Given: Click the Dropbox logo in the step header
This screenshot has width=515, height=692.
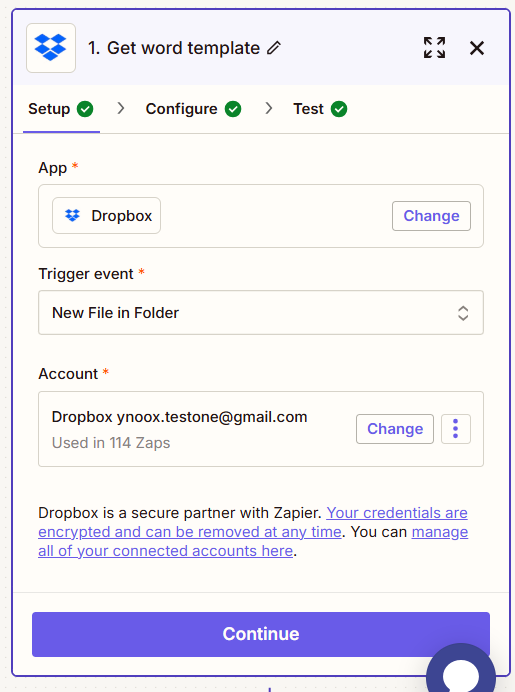Looking at the screenshot, I should point(51,48).
